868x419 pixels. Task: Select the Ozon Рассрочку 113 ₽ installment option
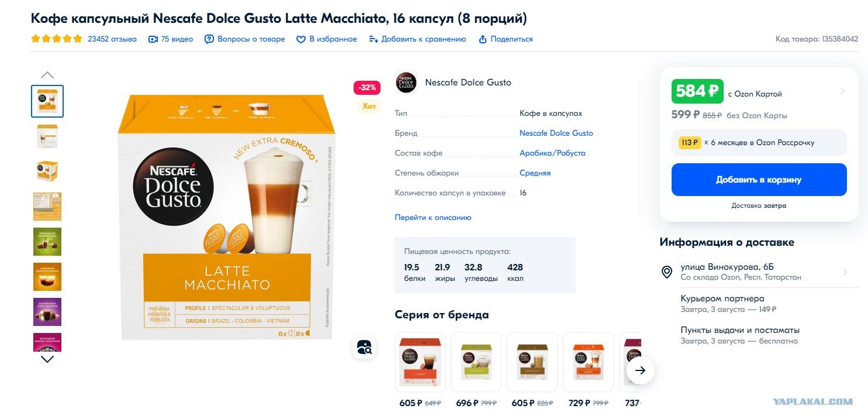(x=759, y=143)
